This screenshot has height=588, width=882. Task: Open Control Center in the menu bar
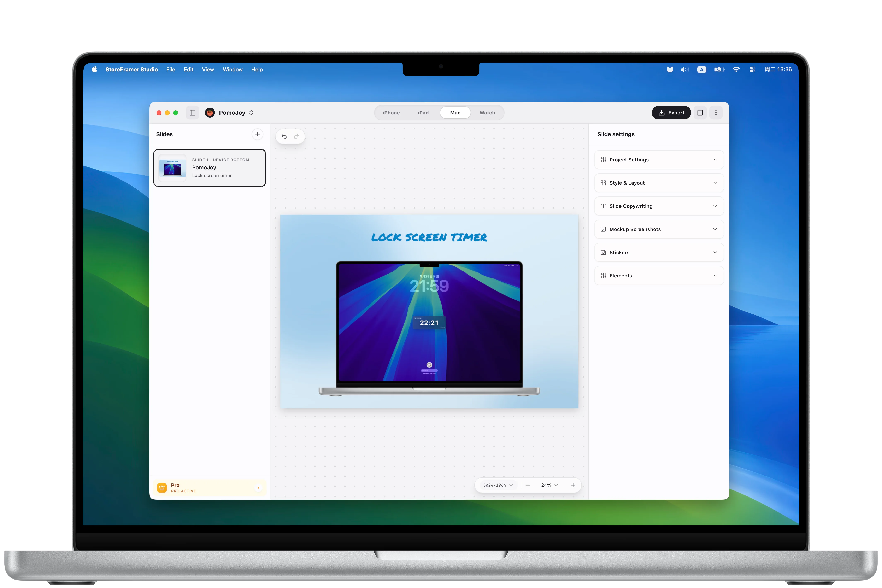pyautogui.click(x=752, y=69)
